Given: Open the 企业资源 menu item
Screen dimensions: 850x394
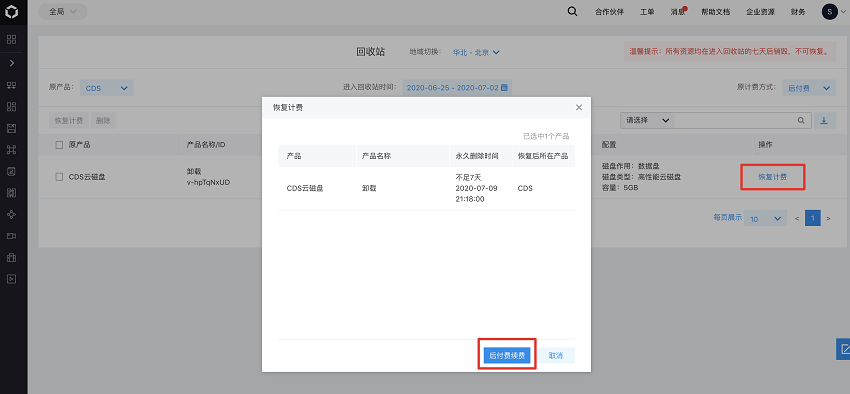Looking at the screenshot, I should [761, 12].
